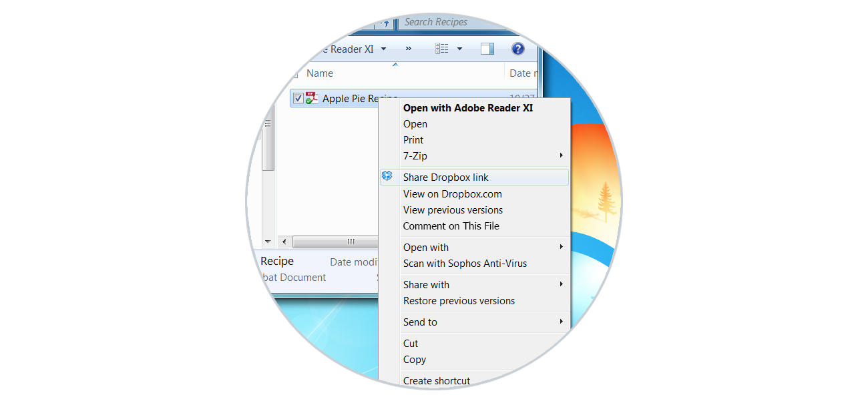Uncheck the Apple Pie Recipe checkbox
The height and width of the screenshot is (401, 868).
tap(298, 99)
